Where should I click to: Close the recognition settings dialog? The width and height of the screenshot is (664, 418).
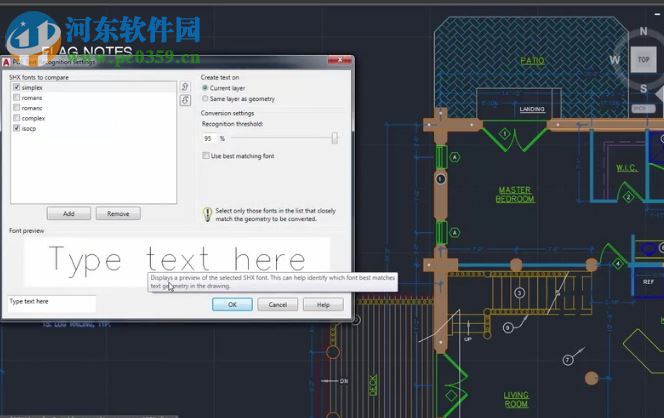tap(340, 61)
